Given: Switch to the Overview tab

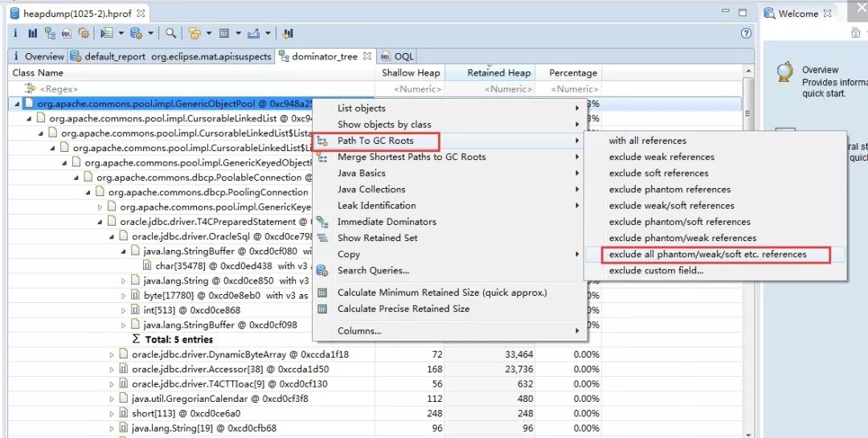Looking at the screenshot, I should click(39, 56).
